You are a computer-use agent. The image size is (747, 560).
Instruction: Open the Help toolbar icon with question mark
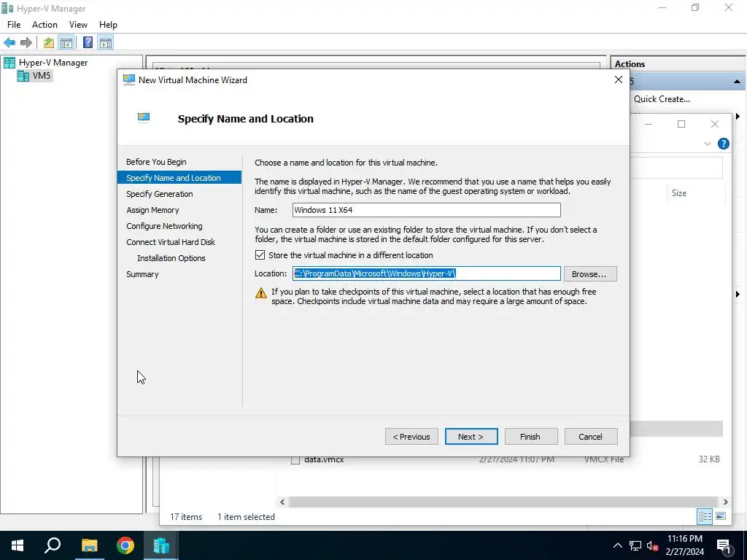coord(88,43)
